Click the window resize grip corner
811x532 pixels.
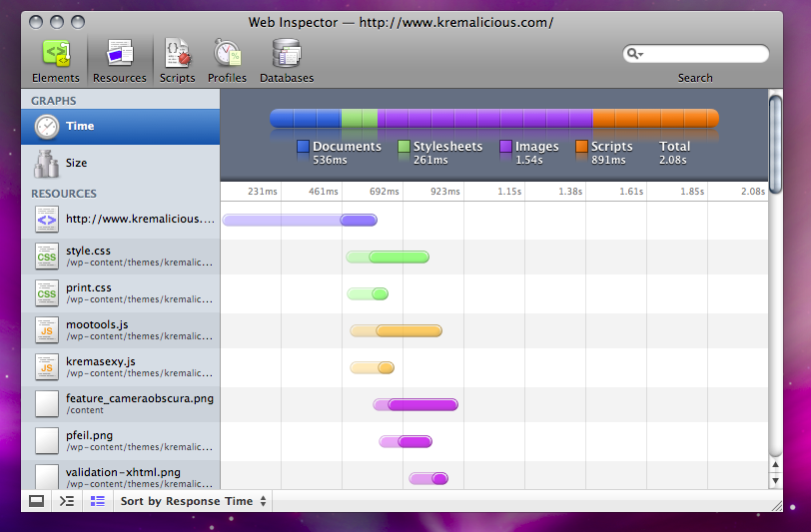[x=776, y=506]
